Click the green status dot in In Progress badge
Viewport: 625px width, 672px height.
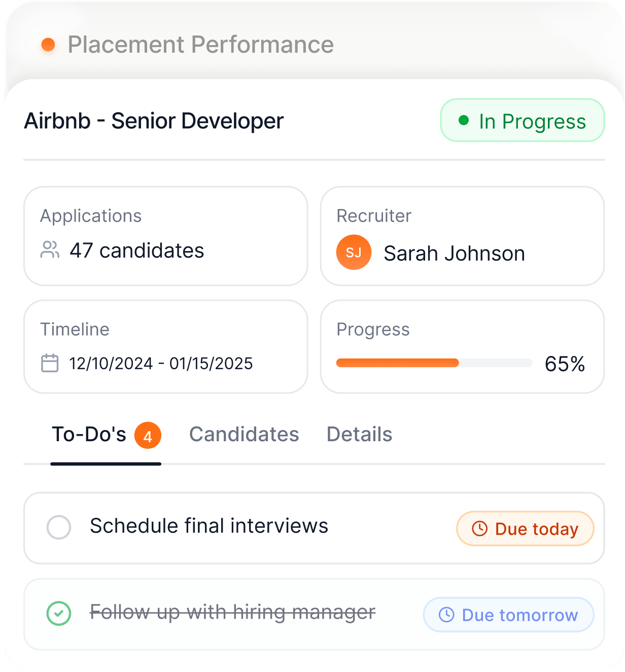click(x=463, y=120)
